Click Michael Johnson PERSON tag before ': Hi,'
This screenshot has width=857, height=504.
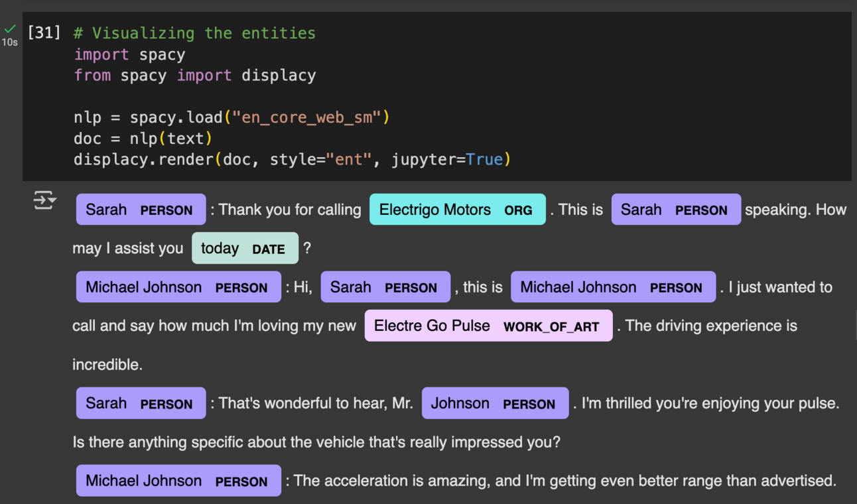click(178, 287)
